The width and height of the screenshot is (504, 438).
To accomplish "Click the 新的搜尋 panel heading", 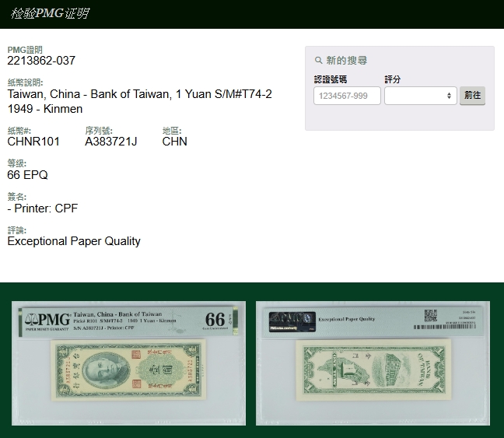I will click(x=347, y=61).
